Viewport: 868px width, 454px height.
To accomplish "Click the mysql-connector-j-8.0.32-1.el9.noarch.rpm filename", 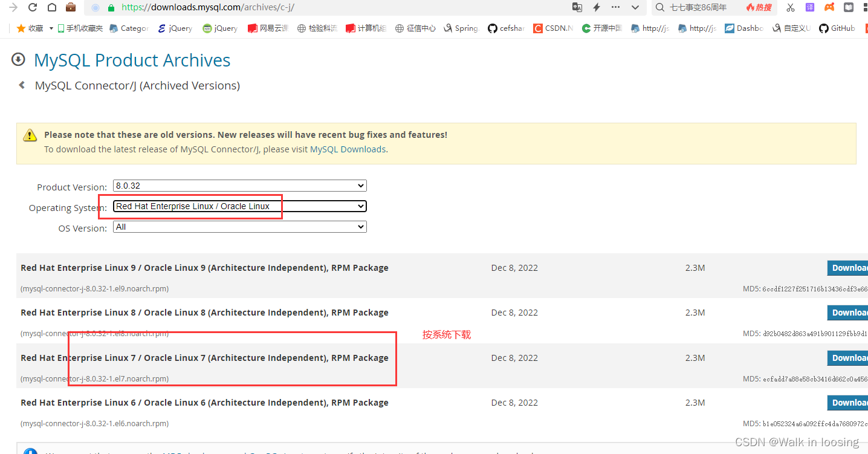I will [95, 288].
